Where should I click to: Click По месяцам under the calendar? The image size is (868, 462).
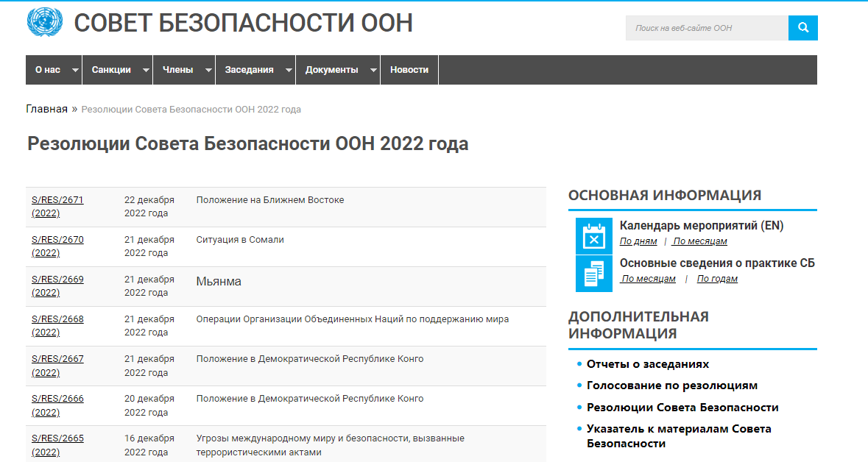[699, 241]
